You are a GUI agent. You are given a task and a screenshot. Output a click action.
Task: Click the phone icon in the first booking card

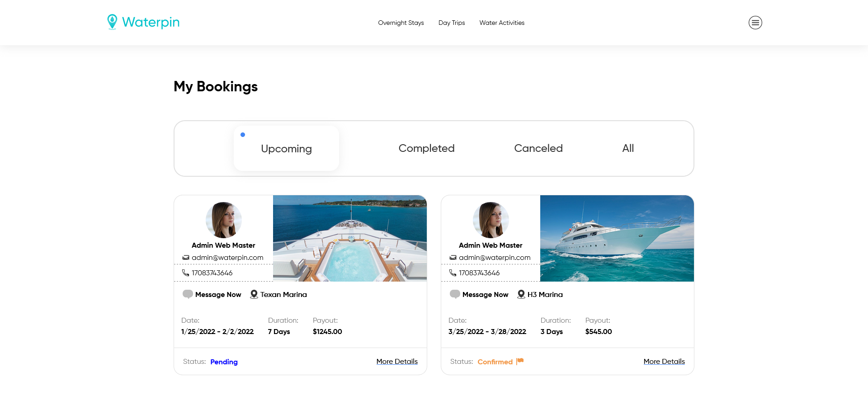[185, 273]
